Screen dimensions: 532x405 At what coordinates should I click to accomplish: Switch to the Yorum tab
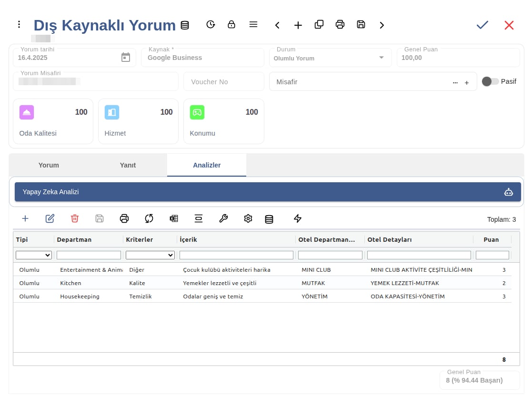[x=49, y=165]
